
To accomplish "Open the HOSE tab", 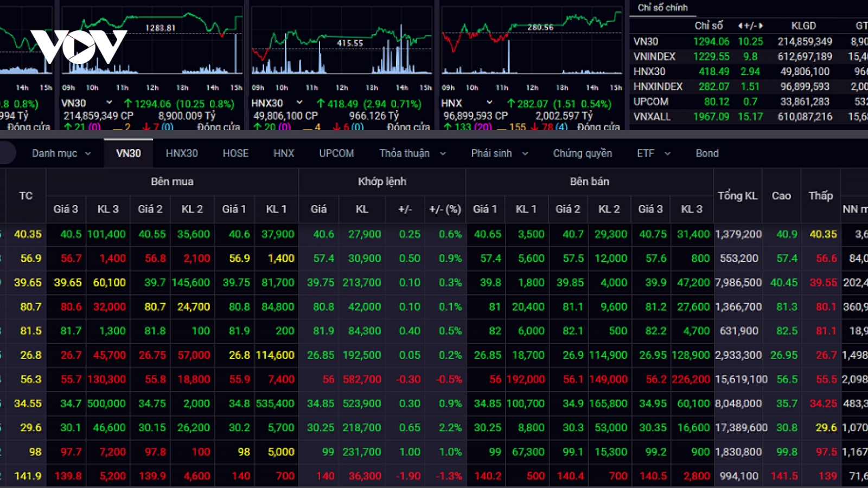I will pyautogui.click(x=235, y=153).
